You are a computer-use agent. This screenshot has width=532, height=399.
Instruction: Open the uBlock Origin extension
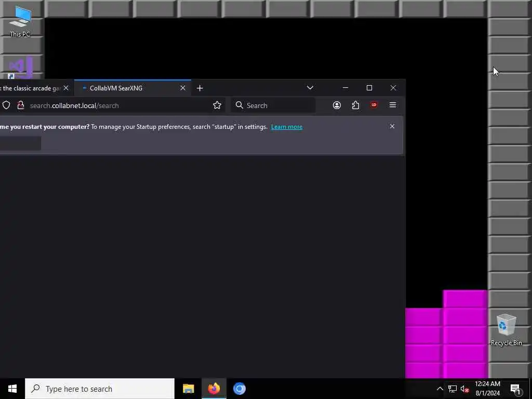[x=374, y=105]
